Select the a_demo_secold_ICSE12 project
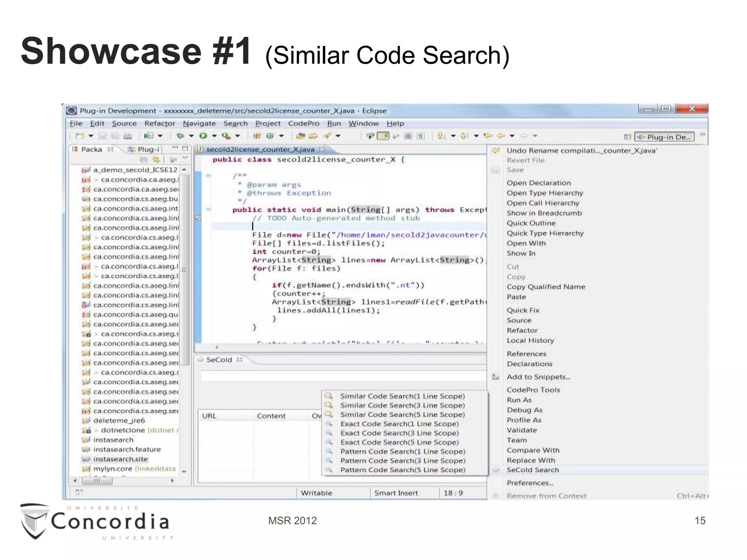This screenshot has width=747, height=560. click(131, 170)
